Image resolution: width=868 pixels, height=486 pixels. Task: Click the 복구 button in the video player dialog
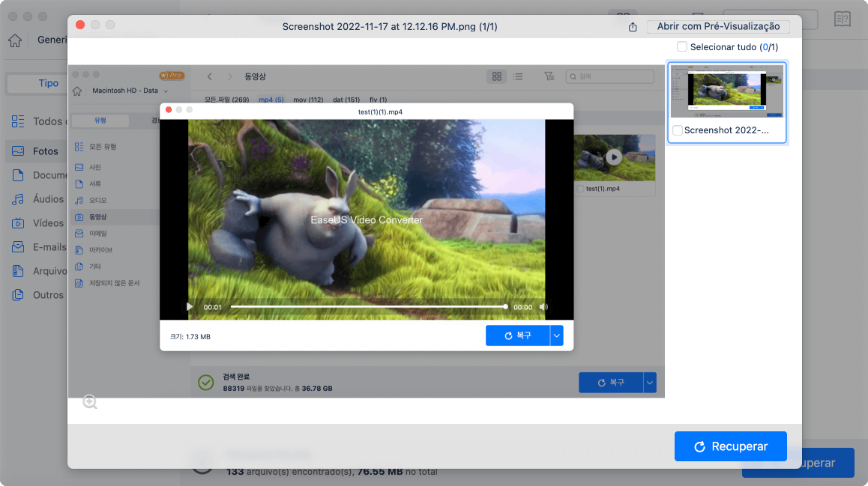[x=518, y=335]
